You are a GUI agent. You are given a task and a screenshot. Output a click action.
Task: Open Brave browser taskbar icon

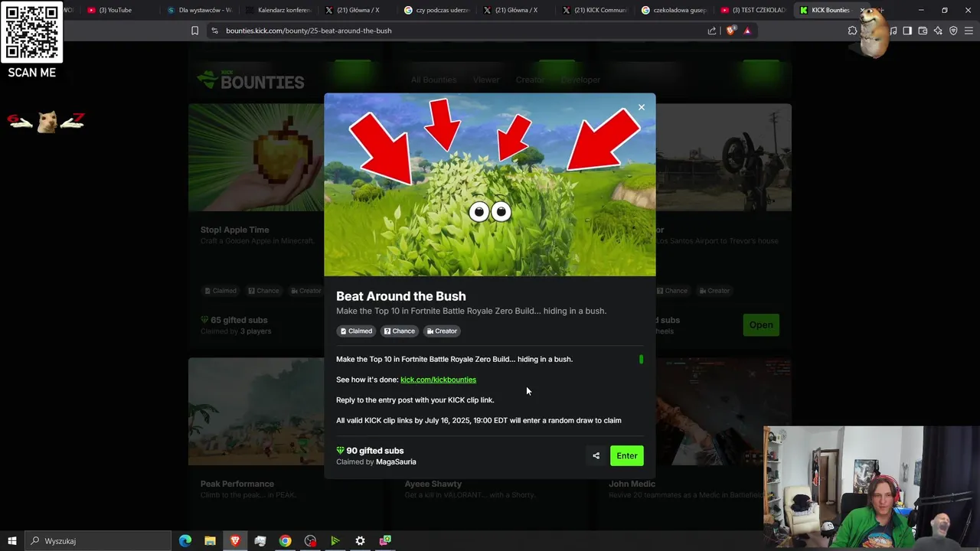coord(235,541)
